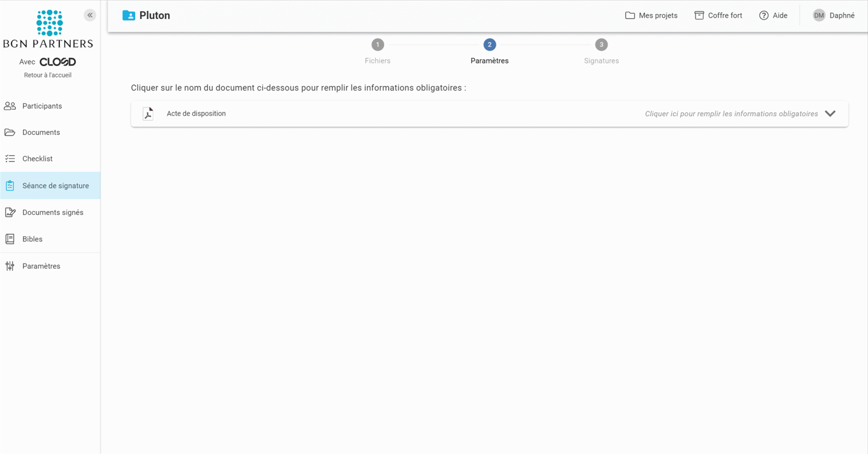868x454 pixels.
Task: Click the Documents signés pen icon
Action: click(10, 212)
